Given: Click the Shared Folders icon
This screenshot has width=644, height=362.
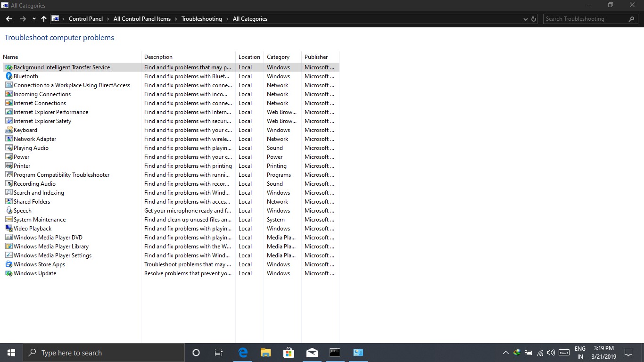Looking at the screenshot, I should pyautogui.click(x=9, y=202).
